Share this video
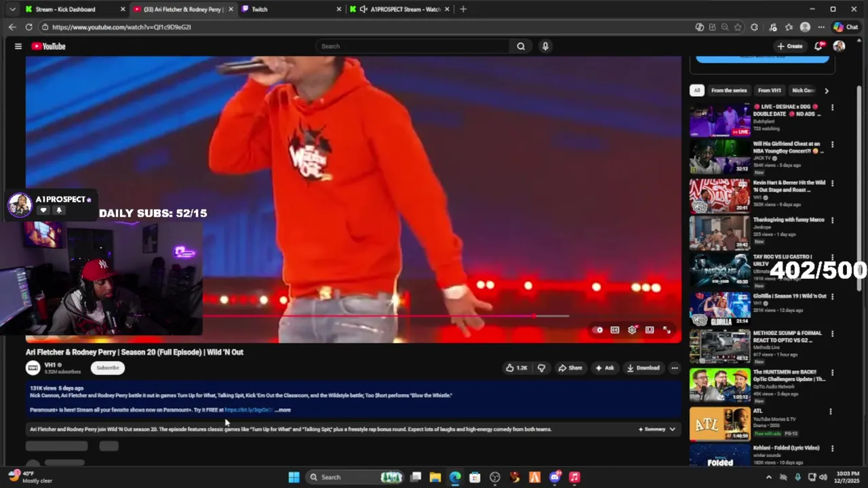868x488 pixels. (x=570, y=368)
